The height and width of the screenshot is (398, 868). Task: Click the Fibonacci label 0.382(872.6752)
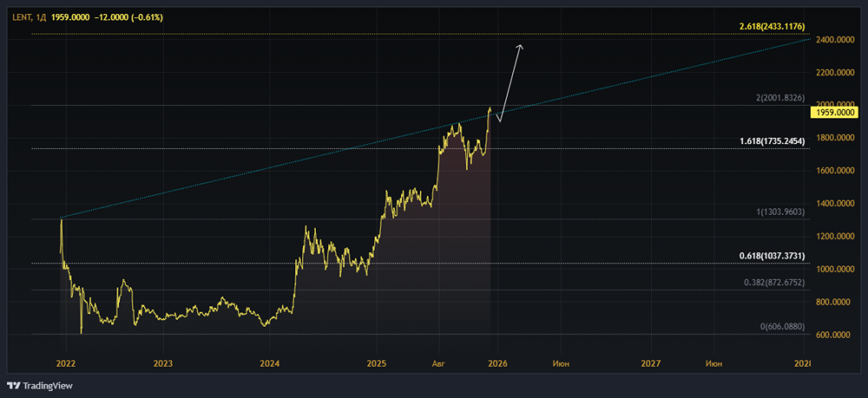click(x=774, y=283)
